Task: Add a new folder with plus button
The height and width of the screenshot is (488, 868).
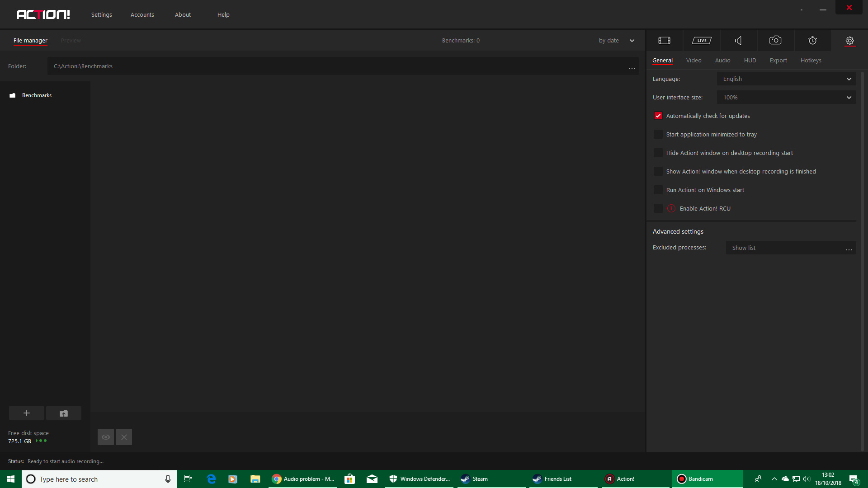Action: (x=26, y=413)
